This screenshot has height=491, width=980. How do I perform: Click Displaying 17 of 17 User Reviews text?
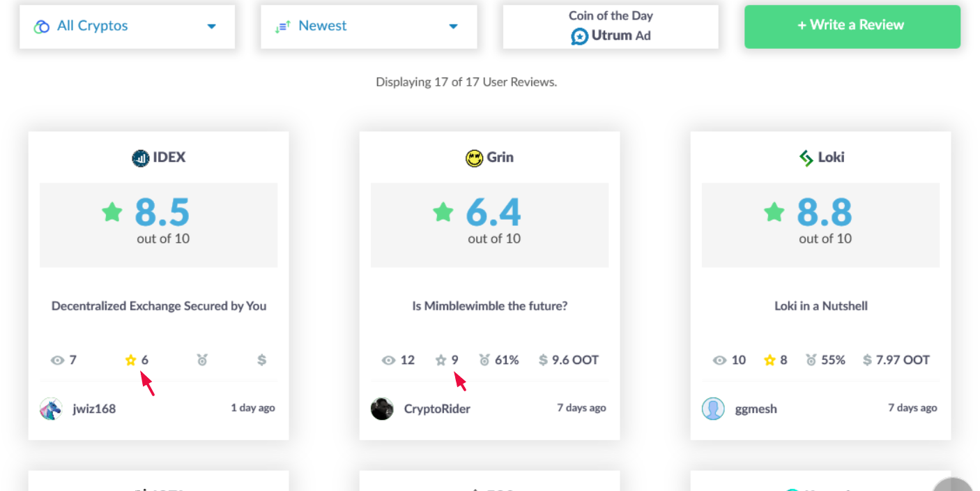pos(466,82)
